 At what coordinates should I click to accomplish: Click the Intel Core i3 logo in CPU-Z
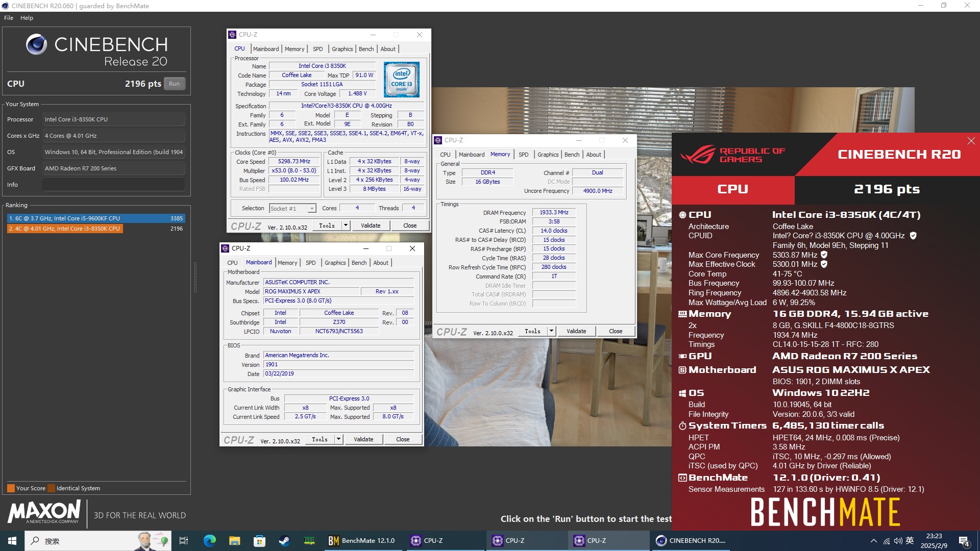(x=402, y=80)
